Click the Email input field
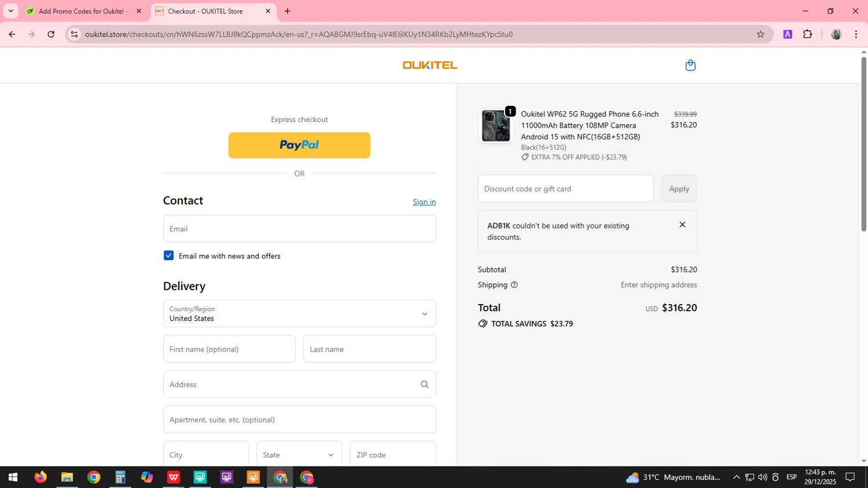Screen dimensions: 868x488 click(x=299, y=229)
